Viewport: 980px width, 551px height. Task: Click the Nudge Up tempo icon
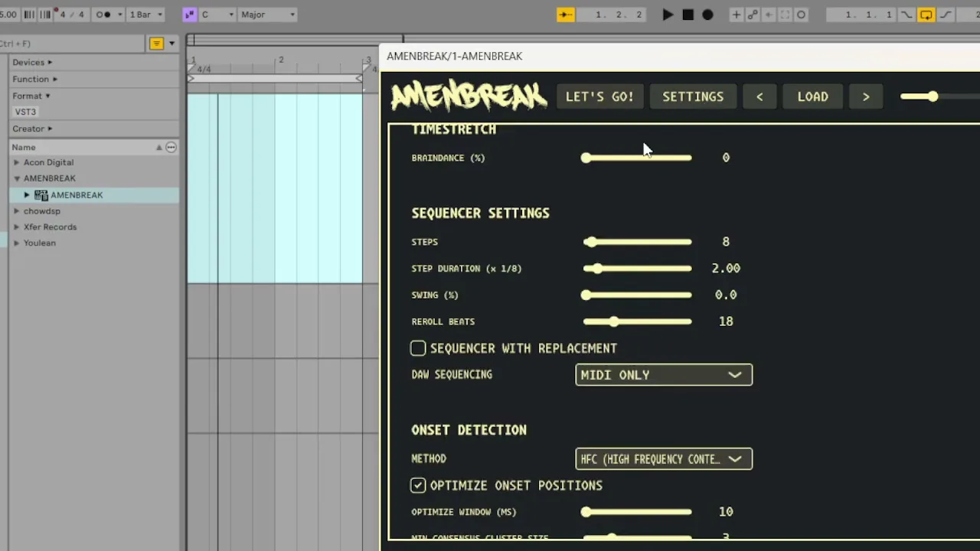click(44, 15)
